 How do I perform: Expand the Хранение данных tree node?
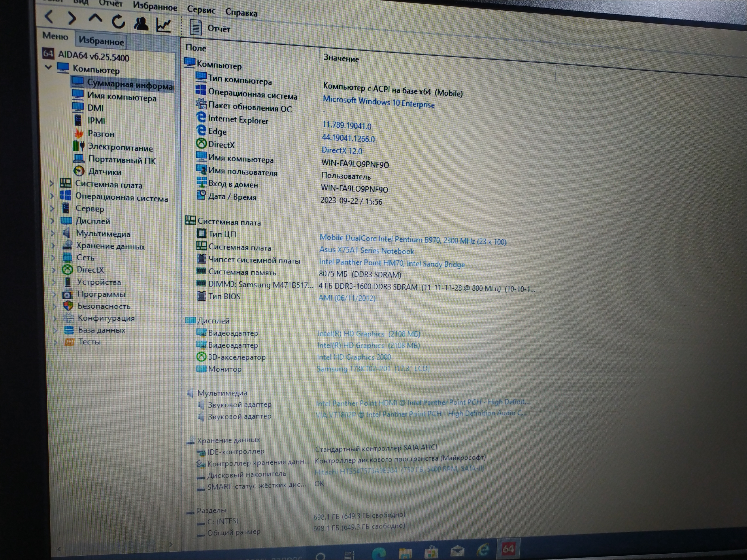53,245
